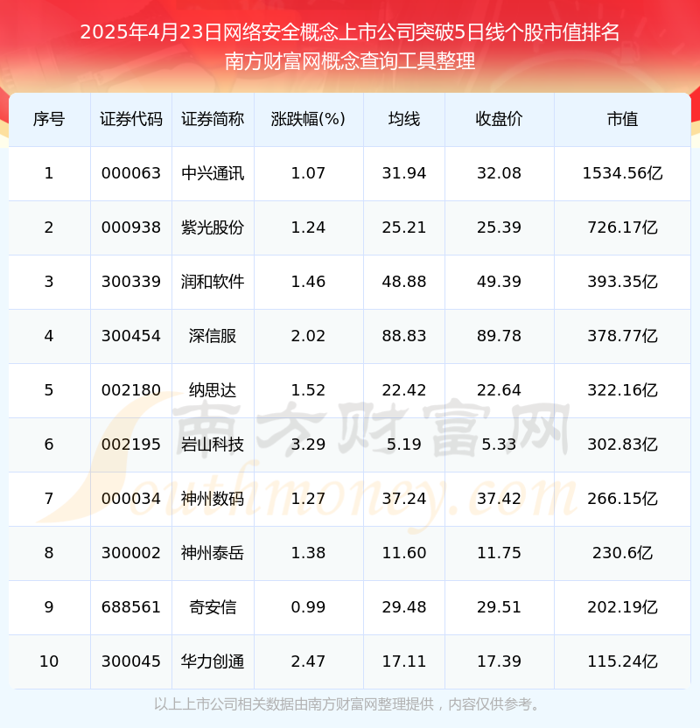
Task: Click moving average value 25.21
Action: point(404,227)
